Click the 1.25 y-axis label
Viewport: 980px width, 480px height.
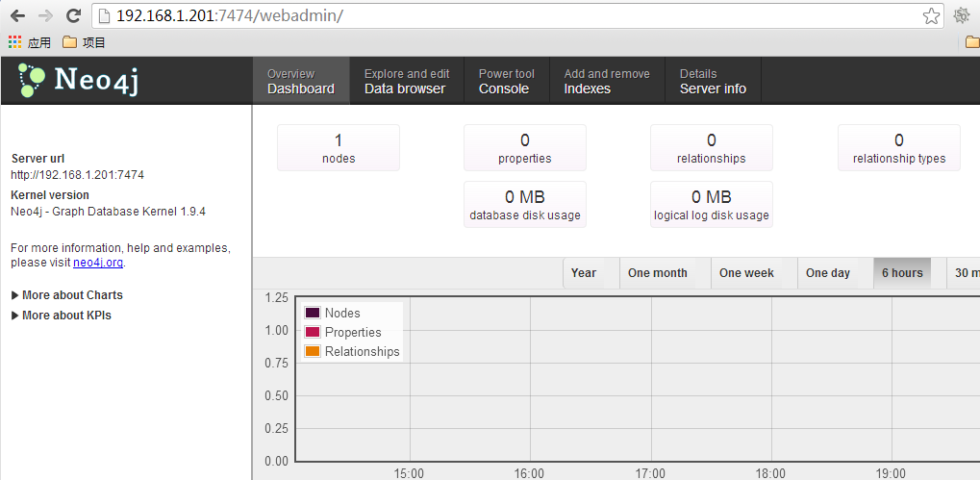[x=276, y=297]
